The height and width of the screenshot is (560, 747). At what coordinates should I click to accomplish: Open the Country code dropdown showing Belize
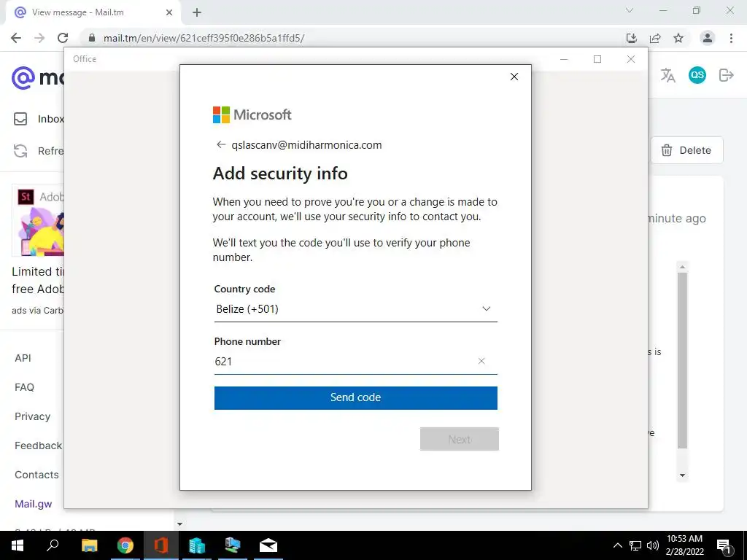click(x=355, y=309)
